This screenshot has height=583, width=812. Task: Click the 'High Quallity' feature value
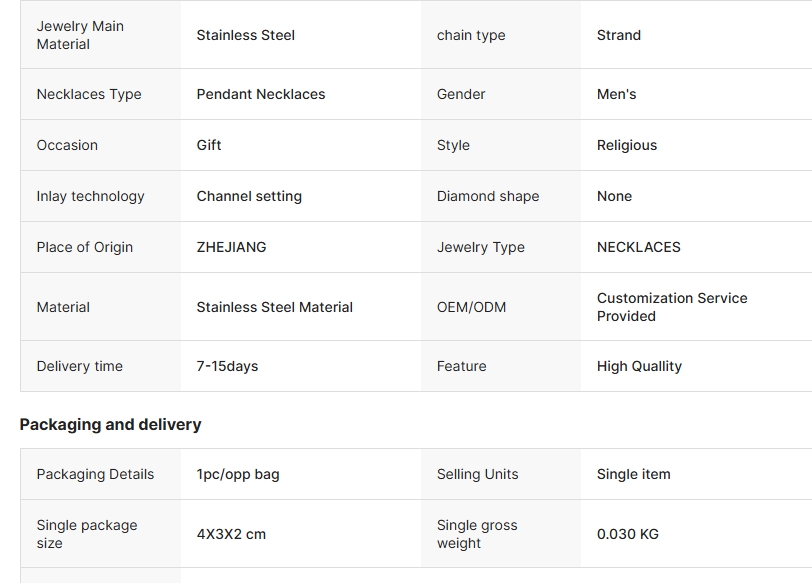(639, 366)
